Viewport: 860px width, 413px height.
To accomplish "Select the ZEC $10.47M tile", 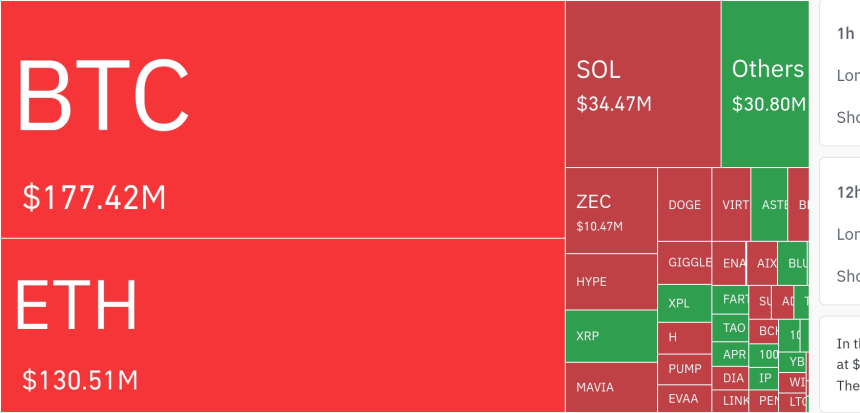I will 610,210.
